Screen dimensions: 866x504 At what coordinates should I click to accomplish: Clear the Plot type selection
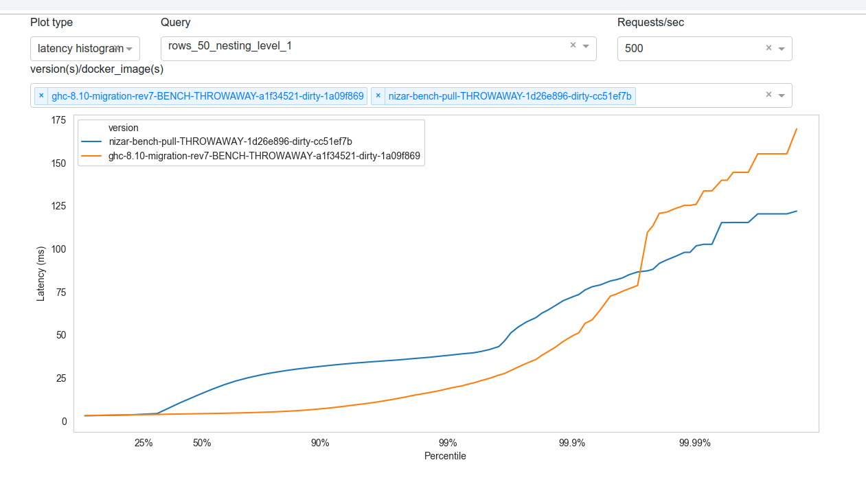click(x=117, y=48)
